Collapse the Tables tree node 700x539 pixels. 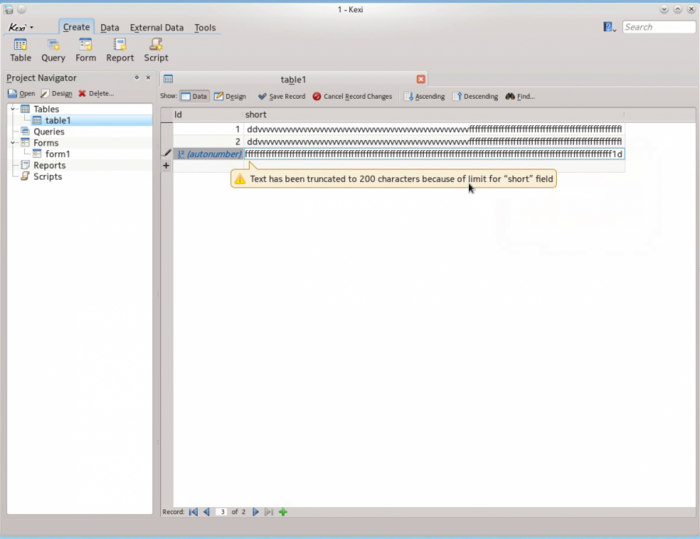click(13, 109)
